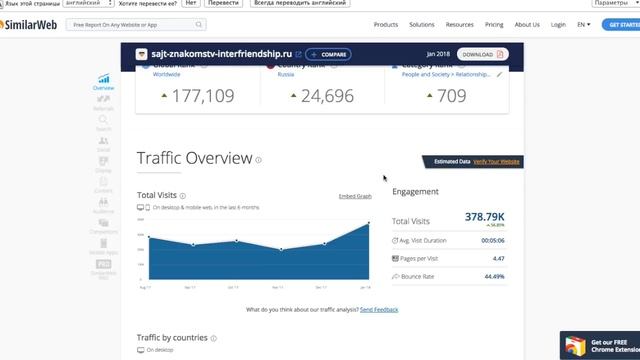Open the Products menu

pos(386,24)
